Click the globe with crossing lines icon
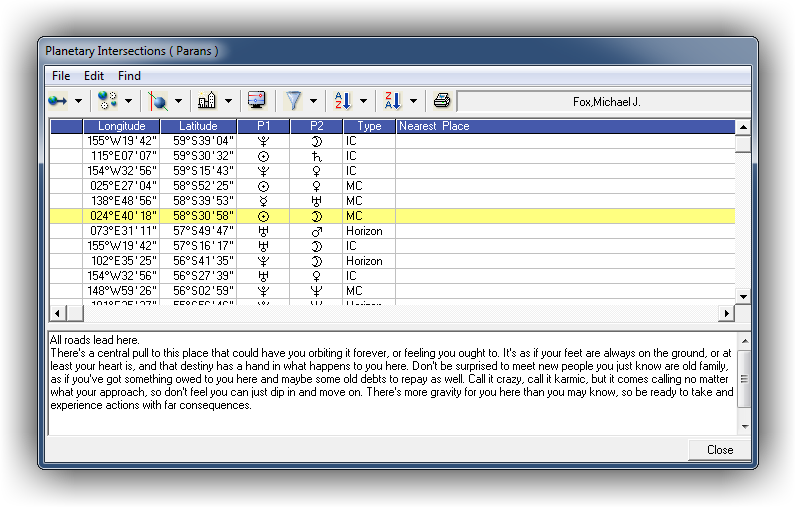The width and height of the screenshot is (795, 507). coord(158,101)
